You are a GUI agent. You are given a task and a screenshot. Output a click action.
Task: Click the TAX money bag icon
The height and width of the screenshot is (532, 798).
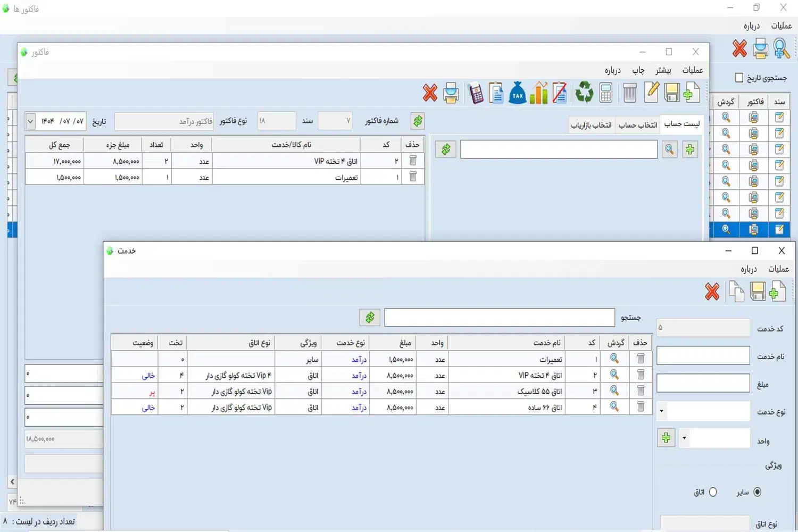(x=517, y=94)
